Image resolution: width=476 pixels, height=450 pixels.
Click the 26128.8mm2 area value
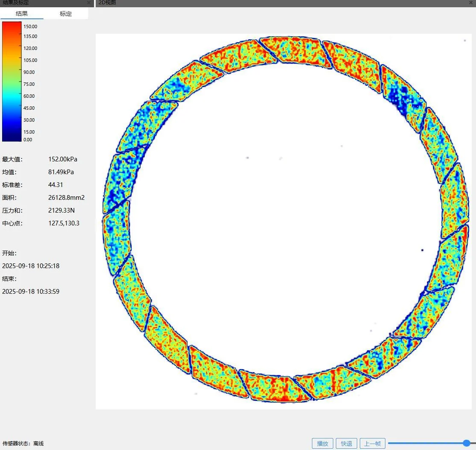67,198
